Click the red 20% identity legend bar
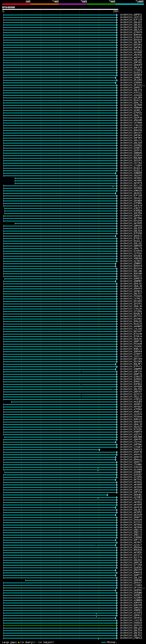146x644 pixels. [16, 4]
